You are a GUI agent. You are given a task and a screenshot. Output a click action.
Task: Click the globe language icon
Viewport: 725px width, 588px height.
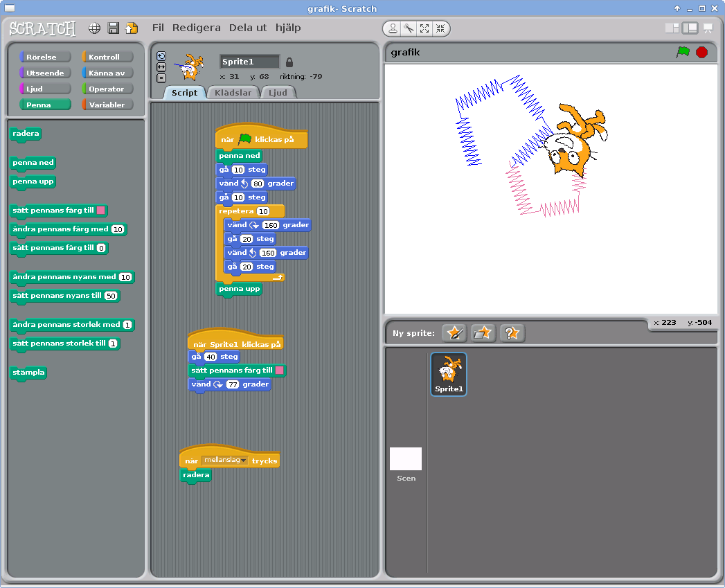(94, 28)
